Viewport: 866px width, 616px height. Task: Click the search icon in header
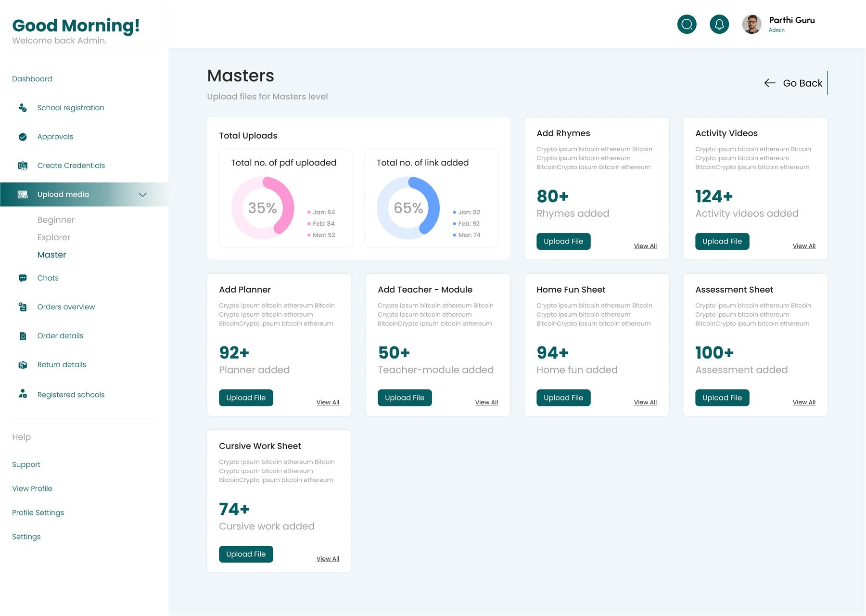tap(687, 24)
